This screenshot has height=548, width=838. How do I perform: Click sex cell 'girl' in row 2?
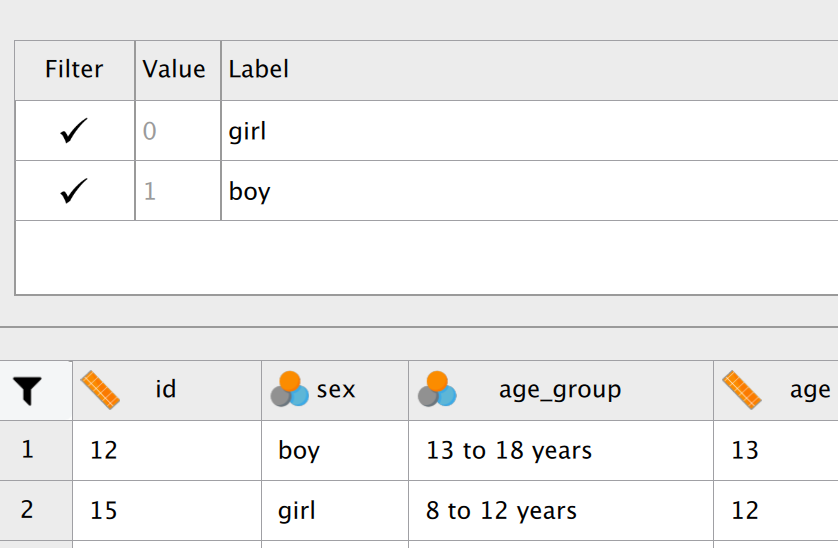click(335, 511)
